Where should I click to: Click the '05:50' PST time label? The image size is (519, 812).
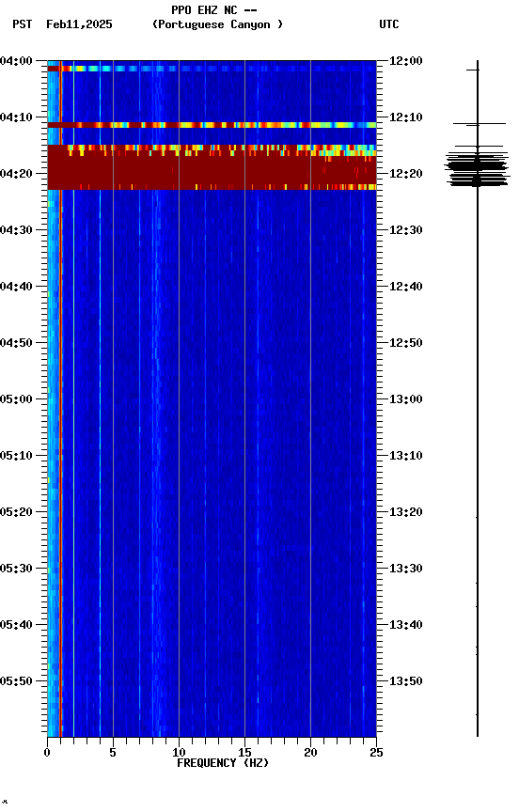click(16, 681)
